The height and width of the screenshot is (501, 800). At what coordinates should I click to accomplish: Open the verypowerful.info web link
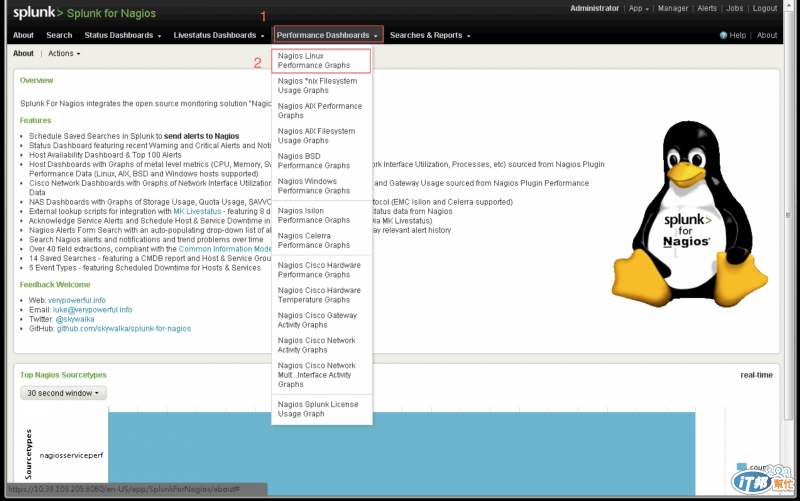tap(77, 300)
